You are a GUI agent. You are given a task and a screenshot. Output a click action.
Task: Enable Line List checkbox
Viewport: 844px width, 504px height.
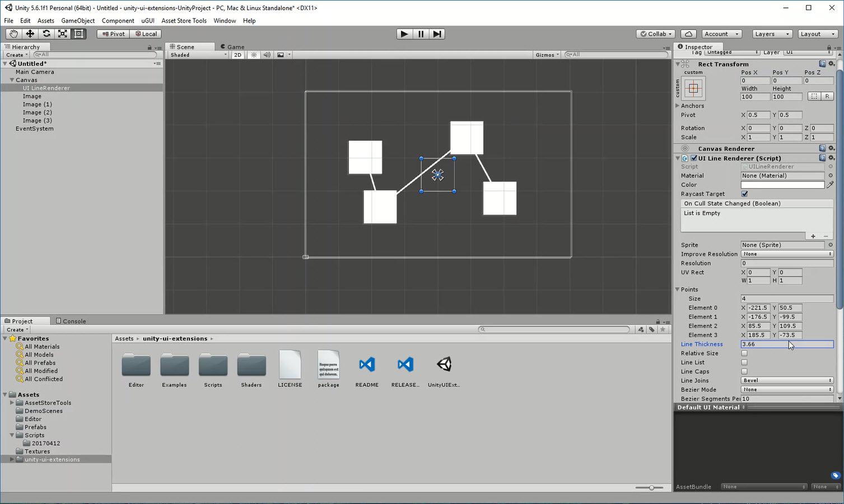[744, 362]
